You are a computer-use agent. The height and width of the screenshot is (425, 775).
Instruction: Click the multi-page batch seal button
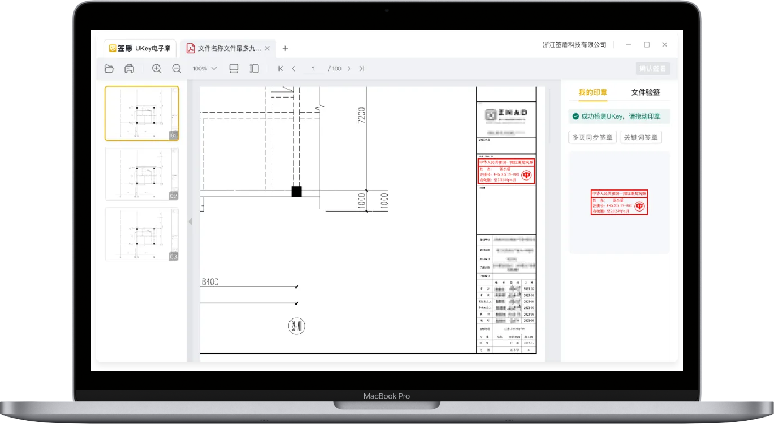point(592,138)
